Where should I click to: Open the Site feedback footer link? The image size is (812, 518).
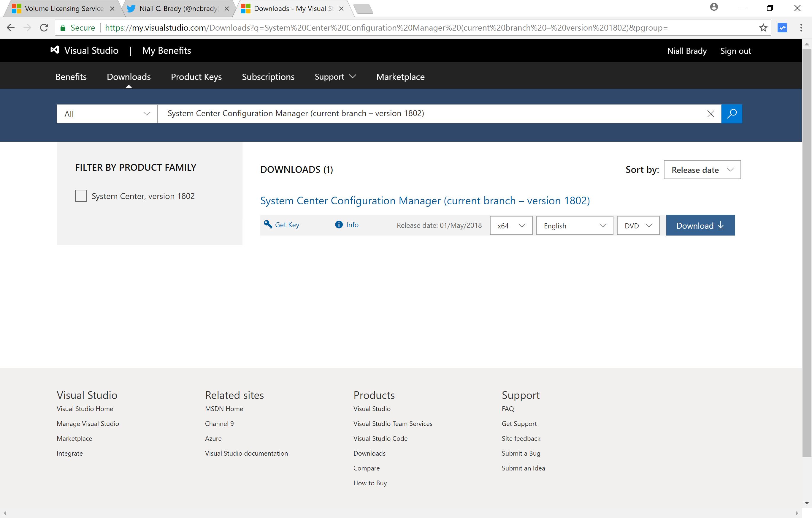click(x=521, y=438)
